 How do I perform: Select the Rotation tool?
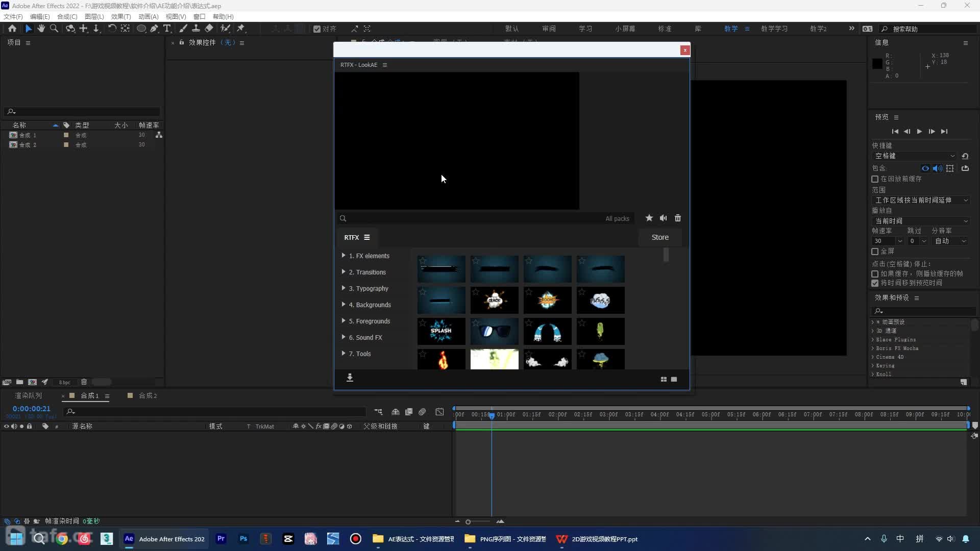point(112,29)
